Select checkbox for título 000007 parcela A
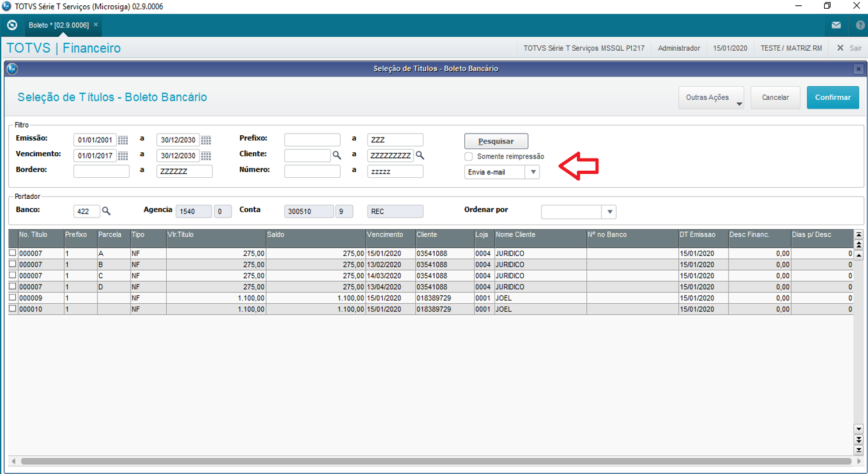 pos(13,253)
